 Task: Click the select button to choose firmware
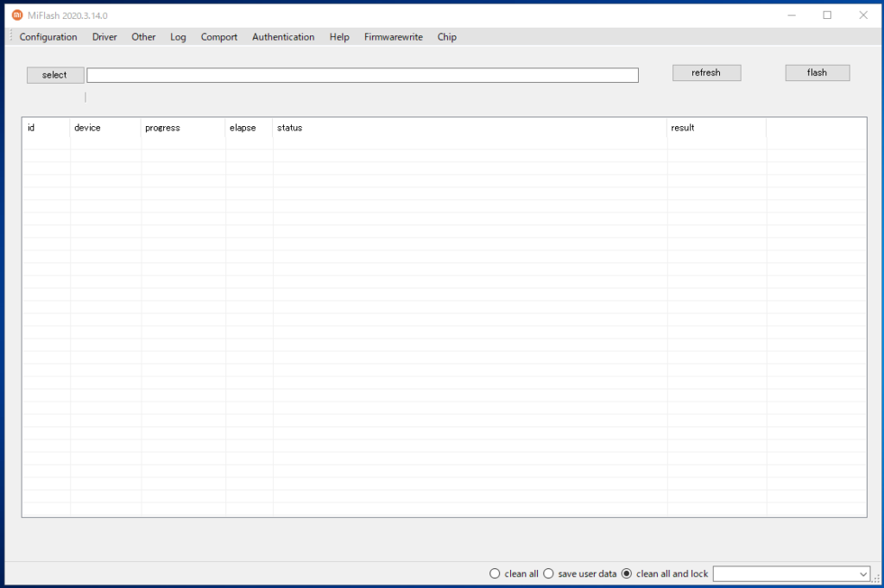pos(54,74)
